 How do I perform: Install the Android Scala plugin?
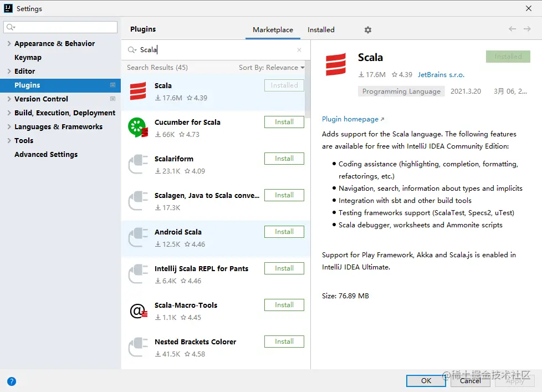pos(284,232)
